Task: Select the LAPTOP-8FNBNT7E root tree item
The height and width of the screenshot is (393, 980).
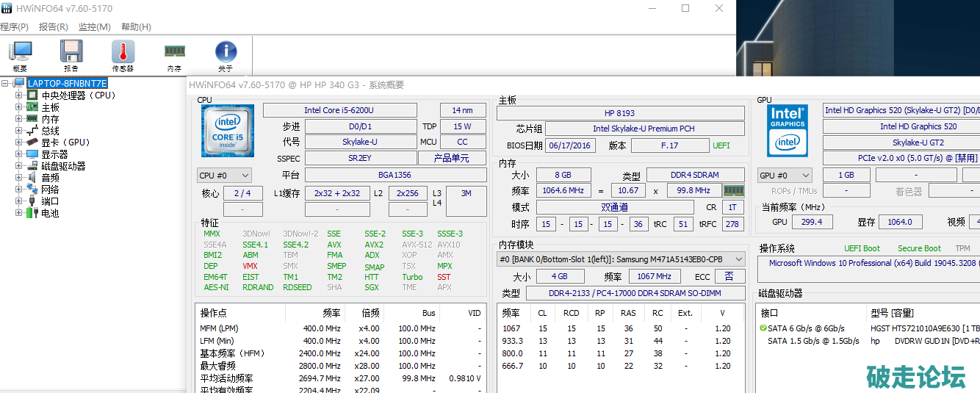Action: coord(67,84)
